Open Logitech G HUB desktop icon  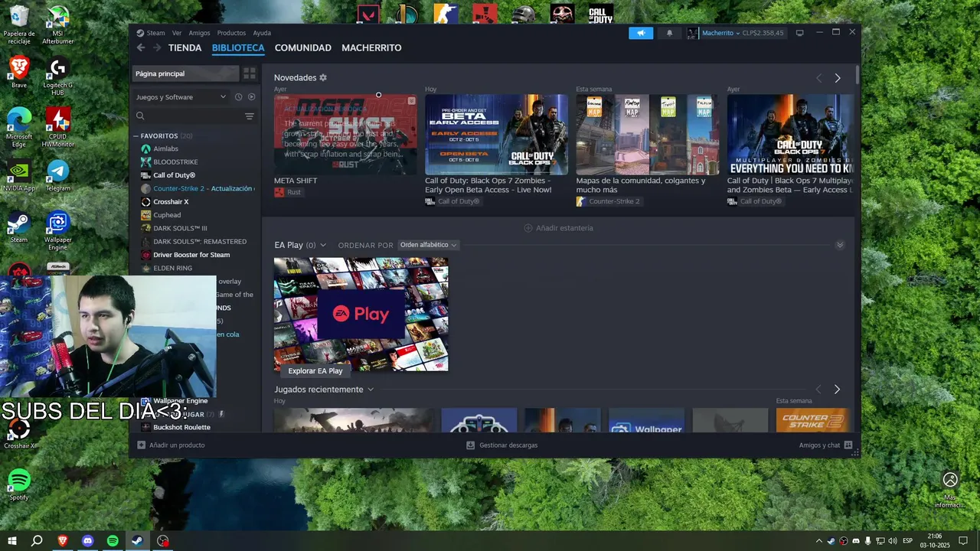[x=58, y=77]
